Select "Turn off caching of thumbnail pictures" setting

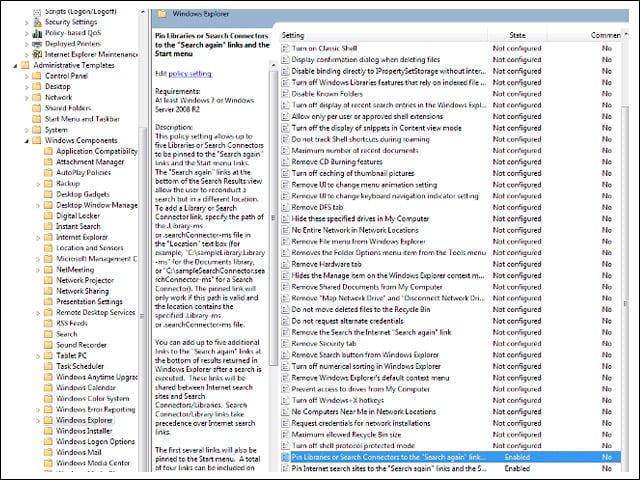pyautogui.click(x=353, y=173)
